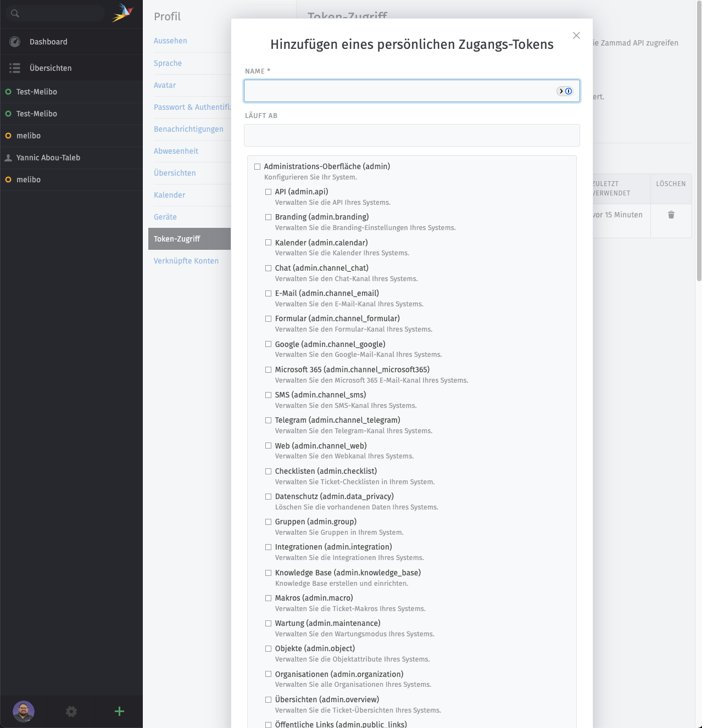Image resolution: width=702 pixels, height=728 pixels.
Task: Toggle the Knowledge Base (admin.knowledge_base) checkbox
Action: [x=268, y=573]
